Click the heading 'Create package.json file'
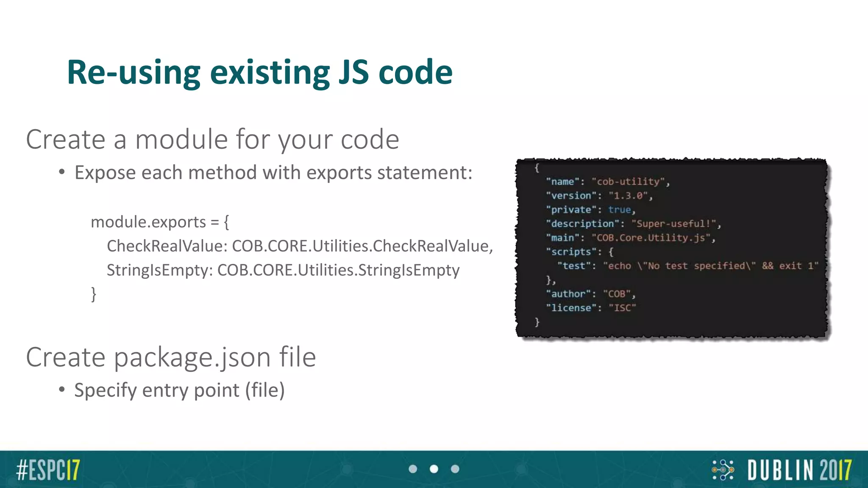The image size is (868, 488). (171, 357)
